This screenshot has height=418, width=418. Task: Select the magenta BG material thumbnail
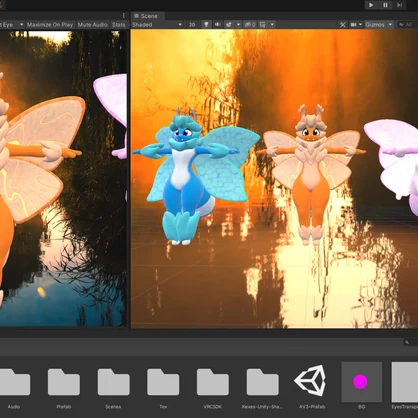point(362,381)
